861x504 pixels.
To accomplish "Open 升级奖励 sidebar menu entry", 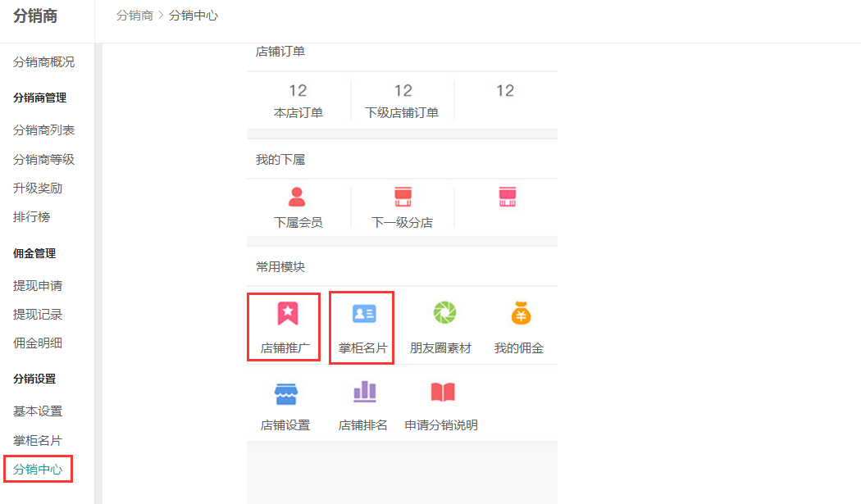I will (x=38, y=188).
